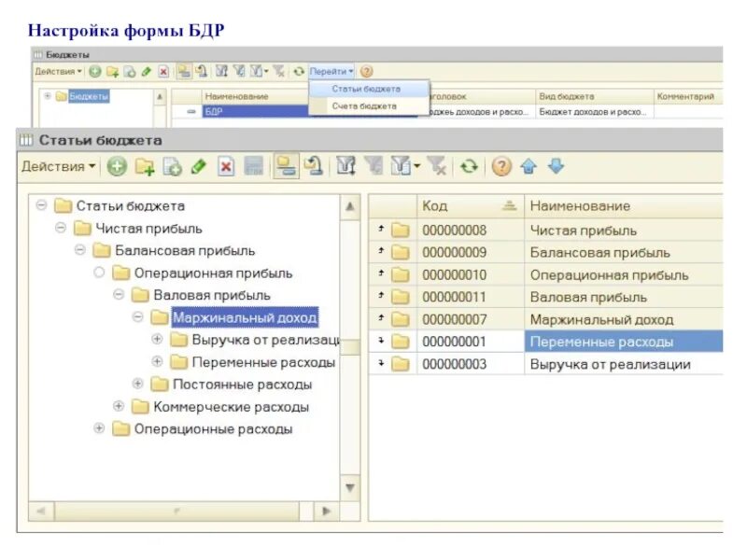Click the Наименование header in Статьи бюджета
This screenshot has width=747, height=560.
[624, 205]
